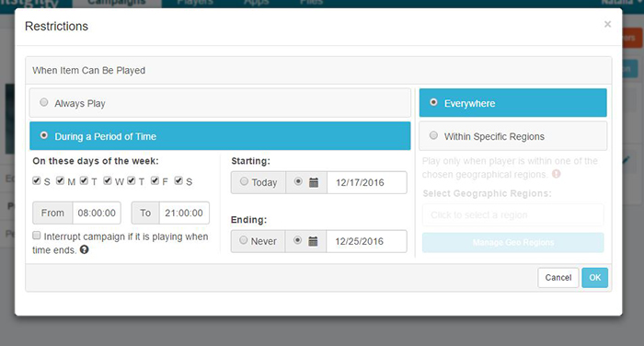Click the To time field 21:00:00
644x346 pixels.
[x=184, y=213]
